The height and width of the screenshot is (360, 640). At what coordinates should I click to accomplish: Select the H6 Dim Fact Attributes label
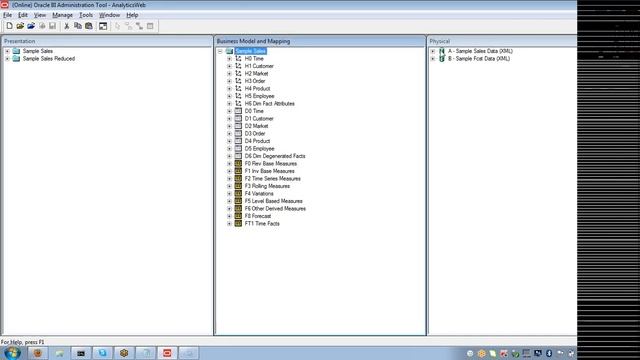pos(269,104)
